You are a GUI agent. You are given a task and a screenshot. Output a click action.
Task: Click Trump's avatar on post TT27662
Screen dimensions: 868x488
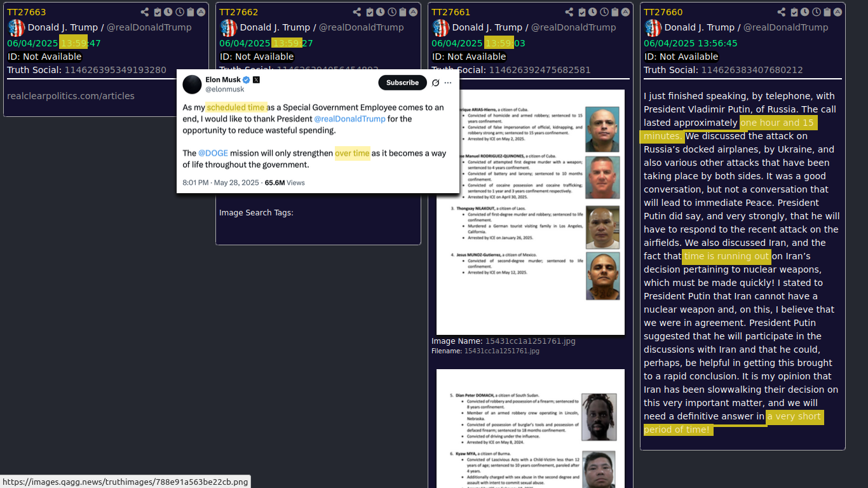pyautogui.click(x=228, y=27)
